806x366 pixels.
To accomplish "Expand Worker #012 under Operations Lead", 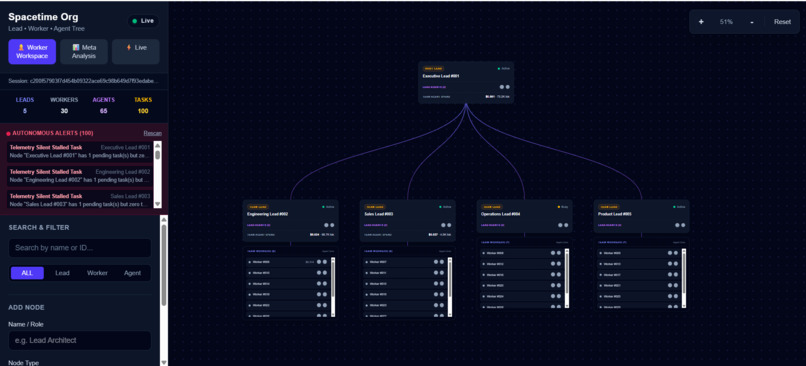I will tap(521, 264).
